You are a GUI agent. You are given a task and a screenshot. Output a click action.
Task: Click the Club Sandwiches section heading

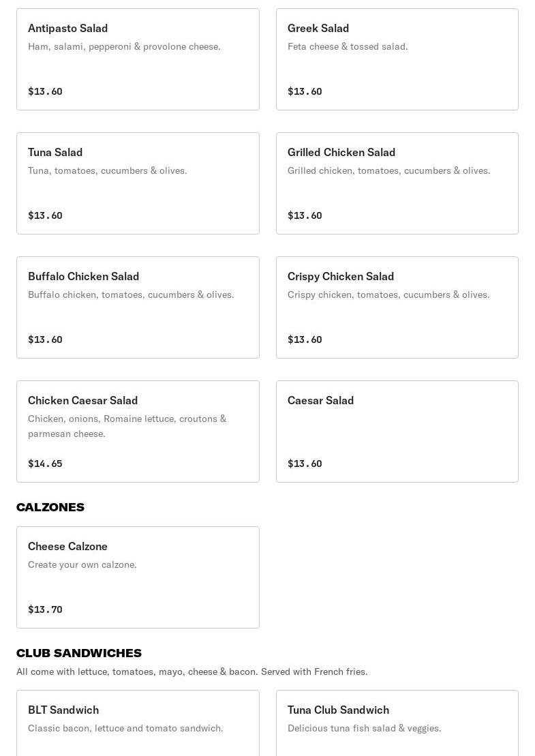tap(79, 653)
